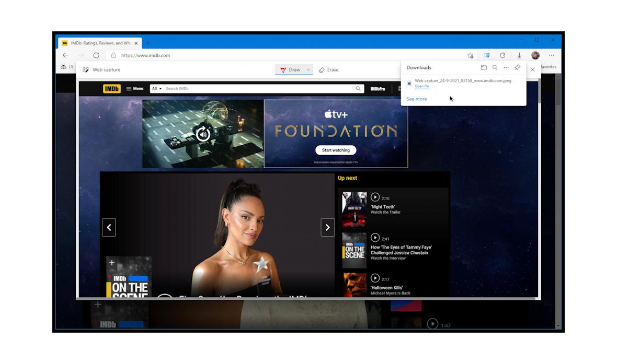The height and width of the screenshot is (364, 617).
Task: Add this page to favorites via the star icon
Action: tap(470, 55)
